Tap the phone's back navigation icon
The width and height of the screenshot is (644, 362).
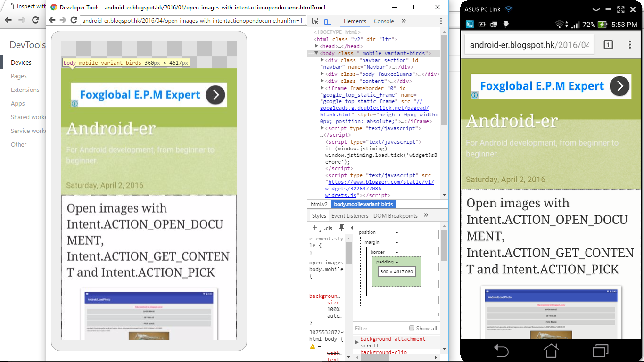coord(501,351)
